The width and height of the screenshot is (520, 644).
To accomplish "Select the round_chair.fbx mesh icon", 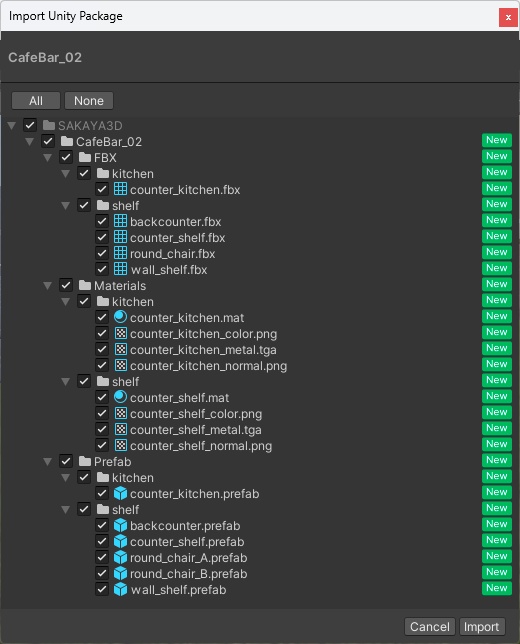I will (120, 253).
